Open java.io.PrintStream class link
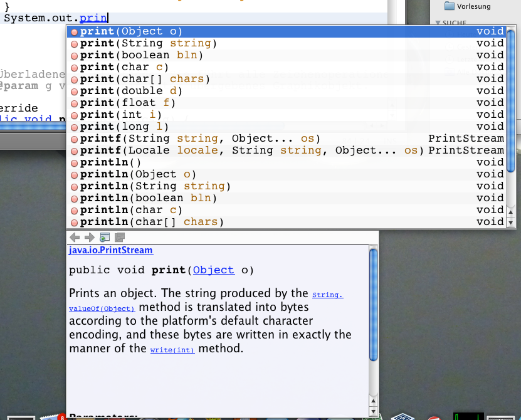The height and width of the screenshot is (420, 521). click(x=111, y=250)
